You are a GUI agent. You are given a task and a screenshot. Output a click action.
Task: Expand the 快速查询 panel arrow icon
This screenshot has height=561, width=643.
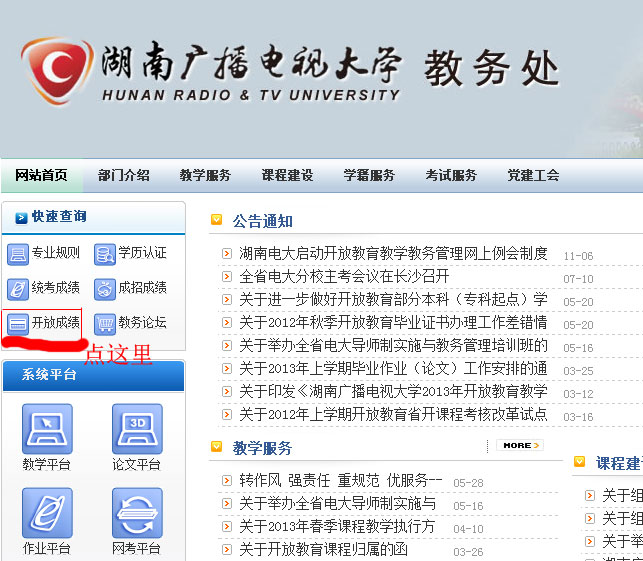click(21, 217)
